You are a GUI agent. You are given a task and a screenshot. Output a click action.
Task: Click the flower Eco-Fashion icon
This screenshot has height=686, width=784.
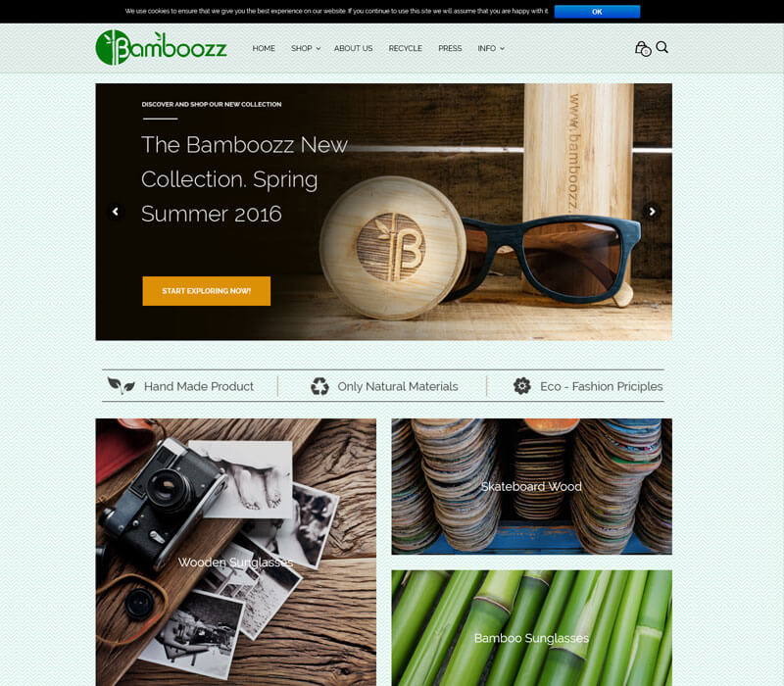[x=522, y=385]
